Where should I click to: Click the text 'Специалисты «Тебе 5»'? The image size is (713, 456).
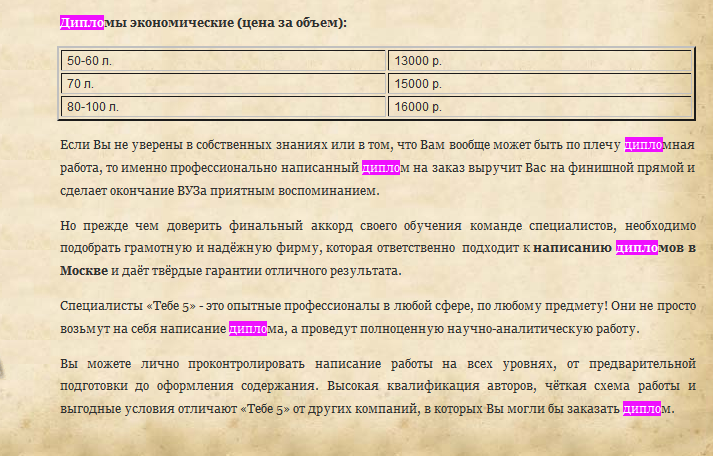(128, 306)
